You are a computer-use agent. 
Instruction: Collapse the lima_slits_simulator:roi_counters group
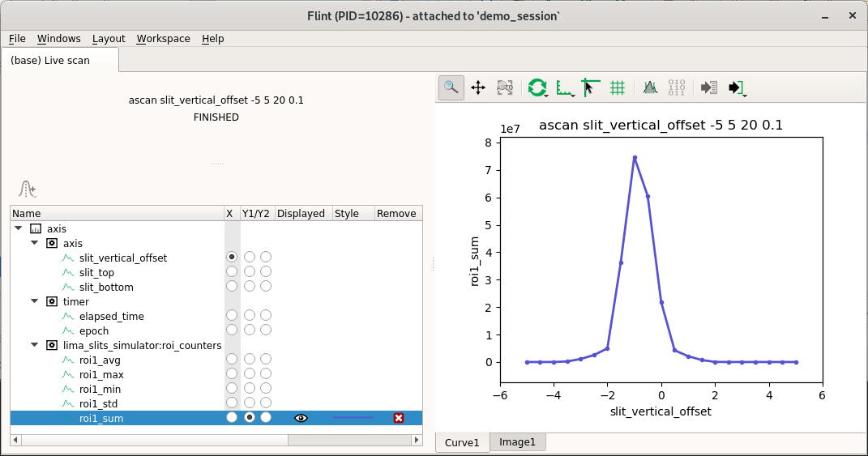(x=34, y=345)
